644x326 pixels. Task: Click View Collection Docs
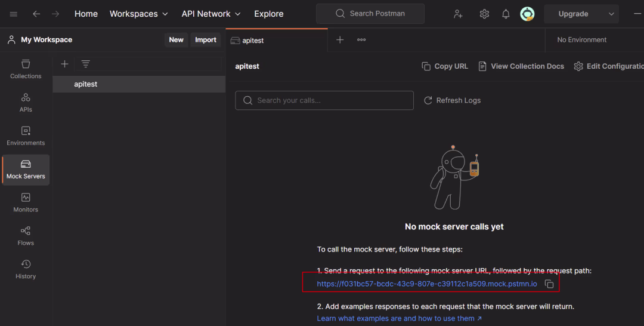521,66
